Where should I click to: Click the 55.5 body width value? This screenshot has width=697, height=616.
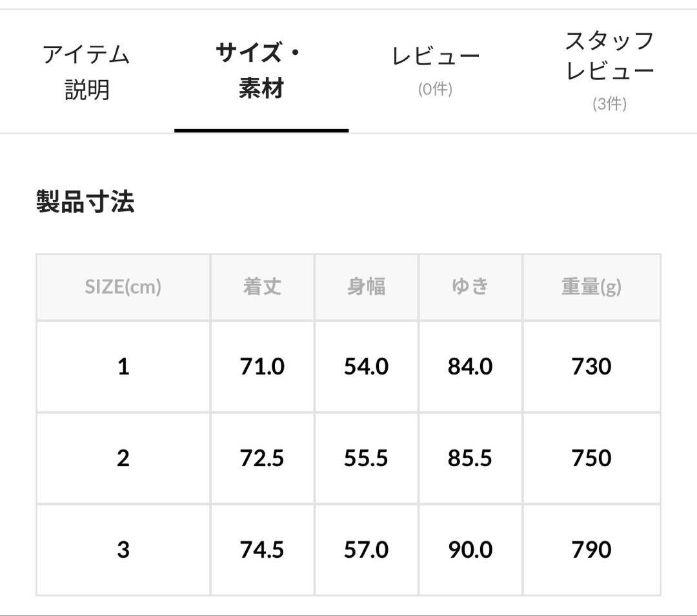coord(366,458)
